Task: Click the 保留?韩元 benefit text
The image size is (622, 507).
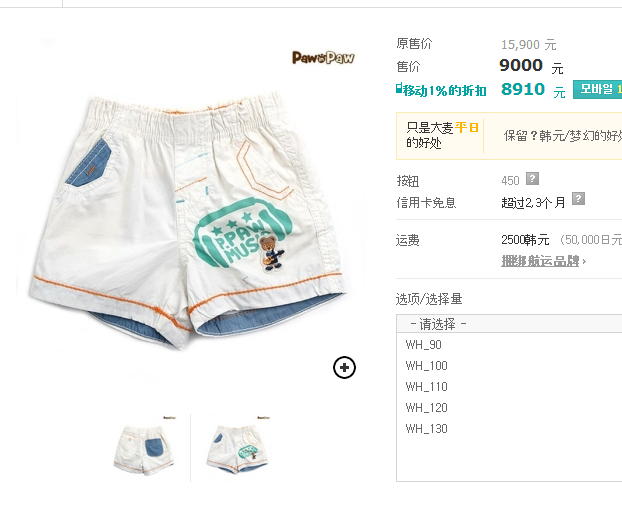Action: (x=562, y=136)
